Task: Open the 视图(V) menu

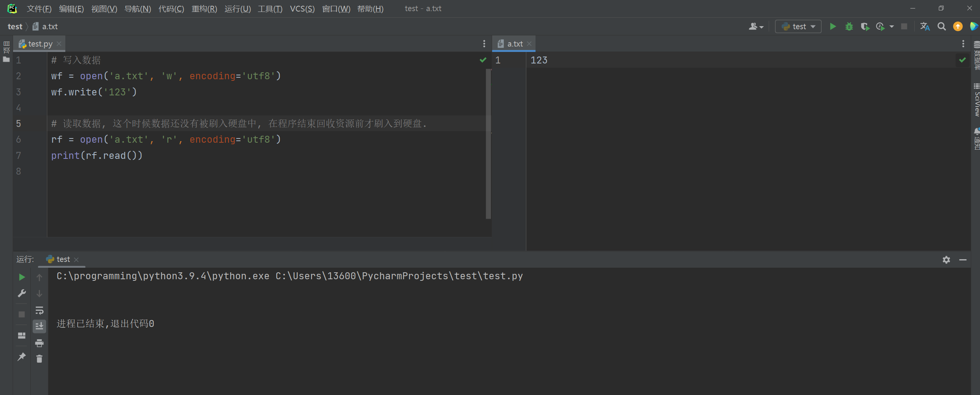Action: point(104,8)
